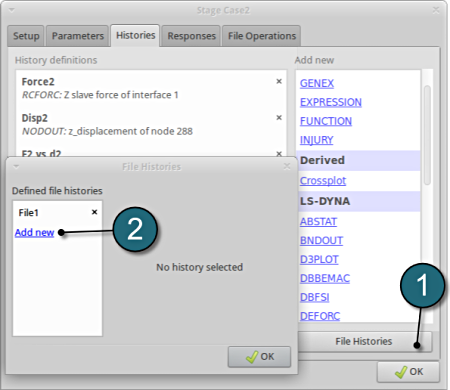
Task: Select the Histories tab
Action: tap(135, 35)
